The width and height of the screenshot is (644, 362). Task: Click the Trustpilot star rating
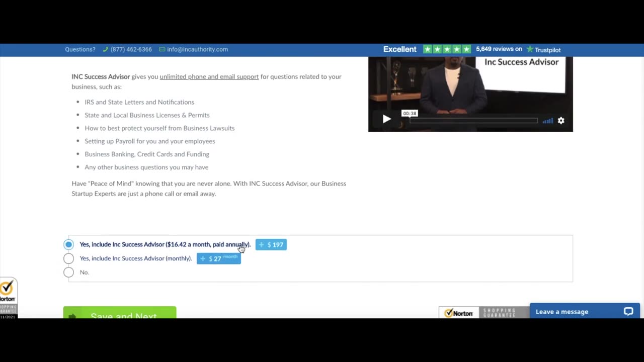pos(447,49)
